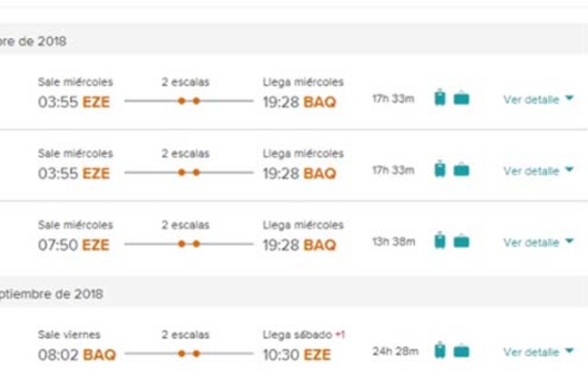588x392 pixels.
Task: Click the "ptiembre de 2018" date header
Action: [51, 294]
